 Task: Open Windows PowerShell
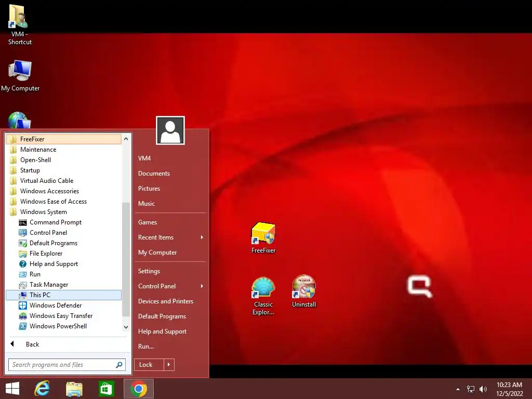click(x=63, y=326)
